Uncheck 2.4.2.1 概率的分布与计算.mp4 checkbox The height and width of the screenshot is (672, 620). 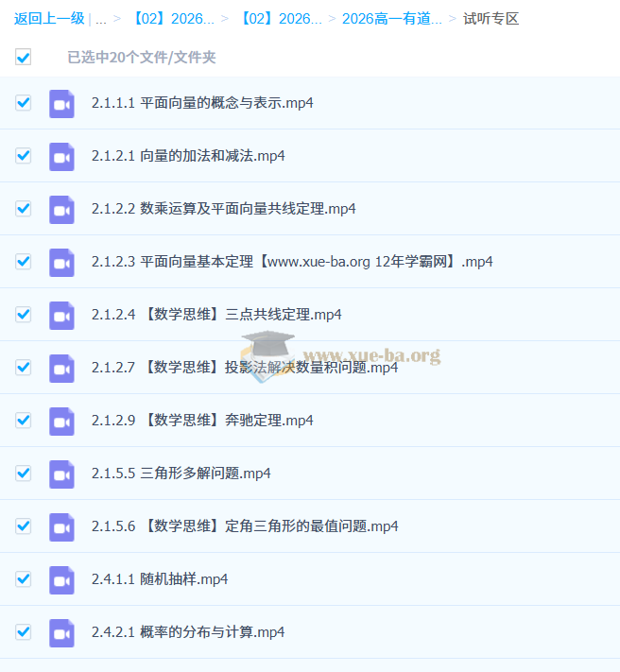pos(23,632)
